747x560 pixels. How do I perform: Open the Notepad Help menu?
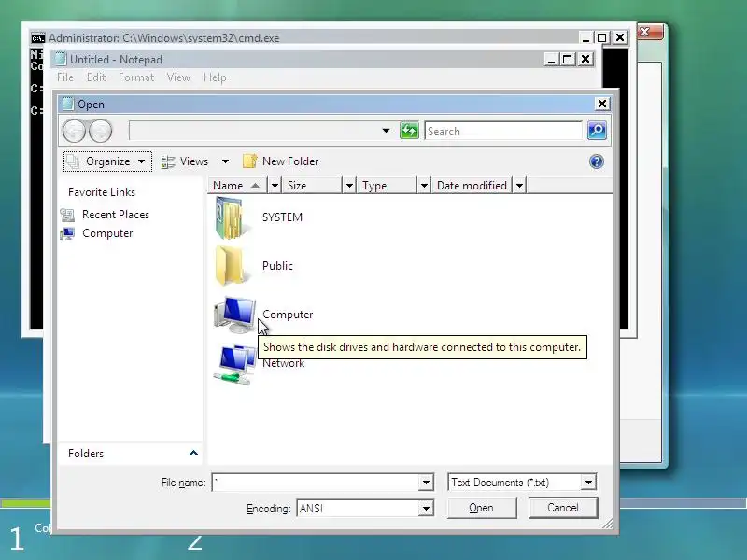[215, 77]
